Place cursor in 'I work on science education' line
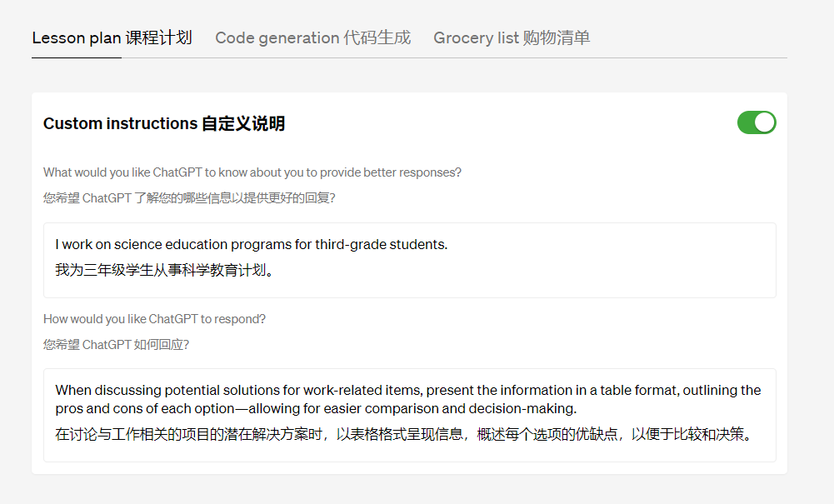The height and width of the screenshot is (504, 834). pyautogui.click(x=251, y=245)
